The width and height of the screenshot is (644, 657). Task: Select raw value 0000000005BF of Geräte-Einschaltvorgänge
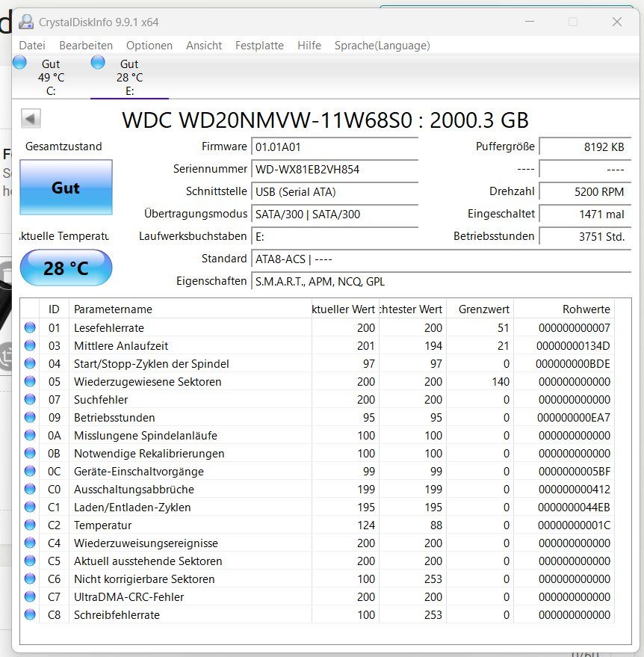coord(574,472)
